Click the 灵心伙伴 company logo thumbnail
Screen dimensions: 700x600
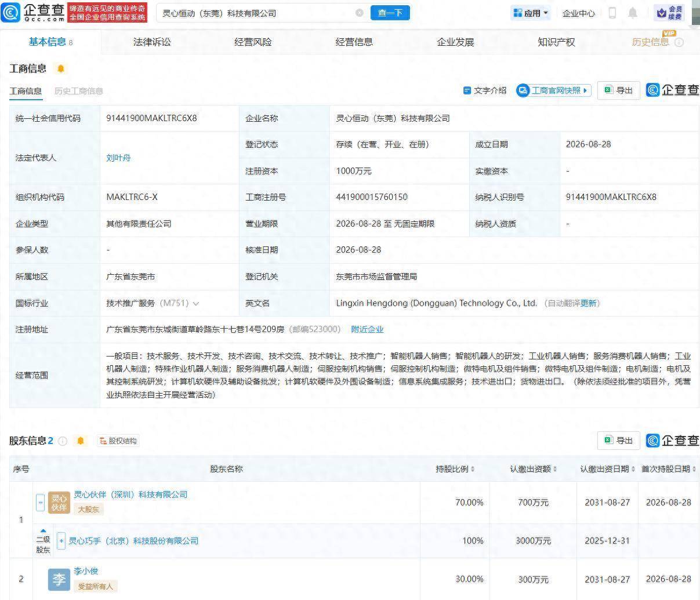(x=59, y=503)
